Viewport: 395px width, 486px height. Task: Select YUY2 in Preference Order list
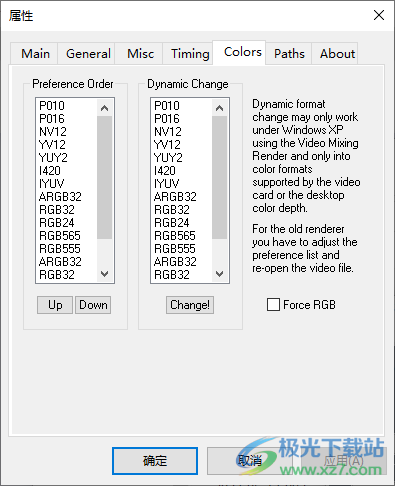pos(66,158)
